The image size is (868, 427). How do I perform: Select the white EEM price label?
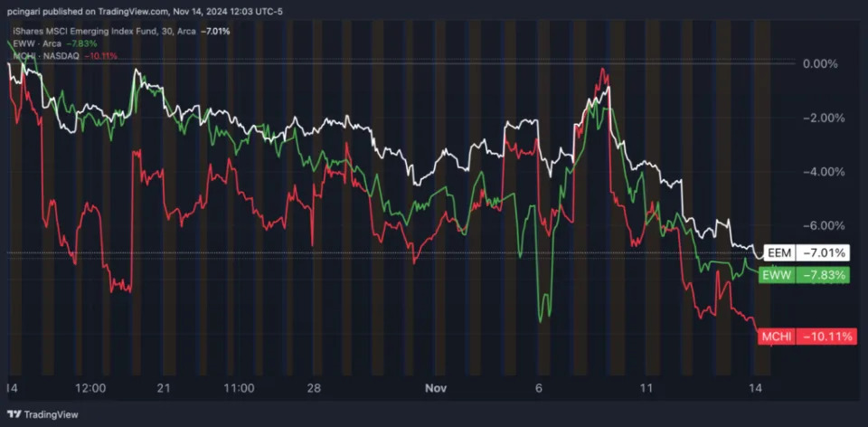(x=805, y=253)
